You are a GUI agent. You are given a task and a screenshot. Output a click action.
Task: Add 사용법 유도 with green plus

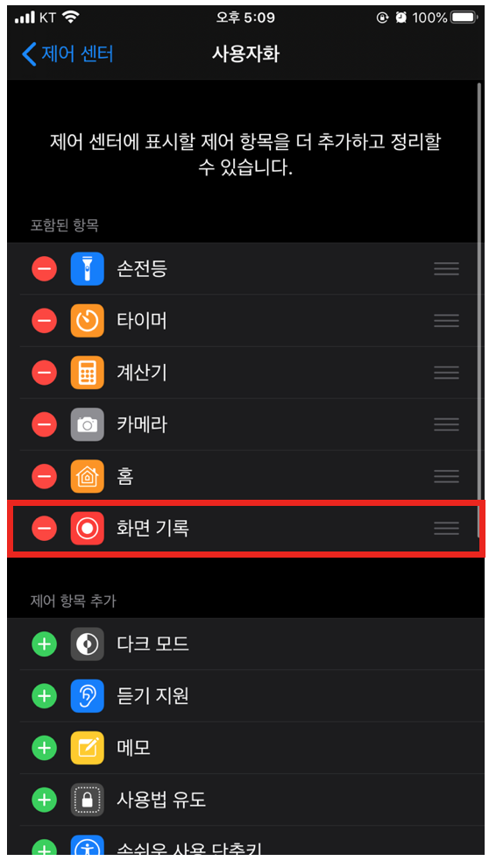click(x=44, y=800)
